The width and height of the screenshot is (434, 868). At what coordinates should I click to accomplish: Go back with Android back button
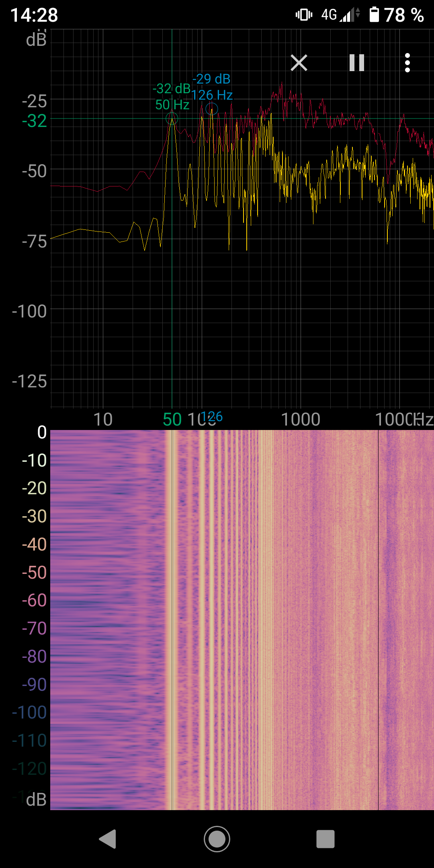point(108,839)
